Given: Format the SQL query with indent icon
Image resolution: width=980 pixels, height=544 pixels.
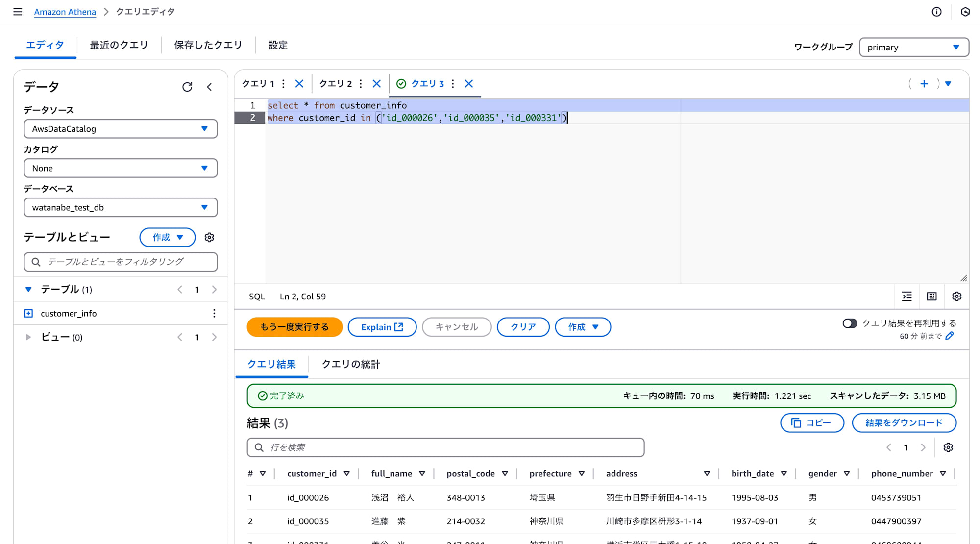Looking at the screenshot, I should coord(907,297).
